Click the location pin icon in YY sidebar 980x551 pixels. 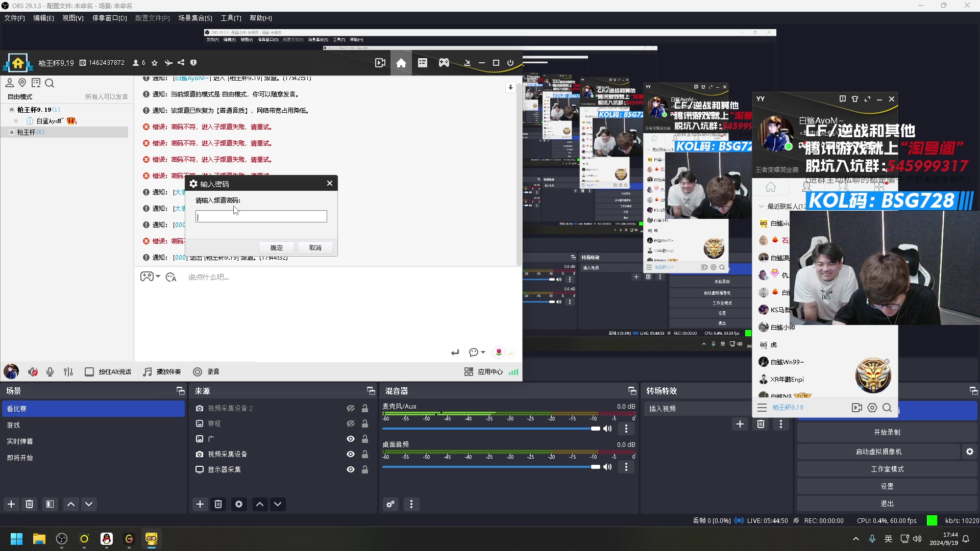(22, 83)
